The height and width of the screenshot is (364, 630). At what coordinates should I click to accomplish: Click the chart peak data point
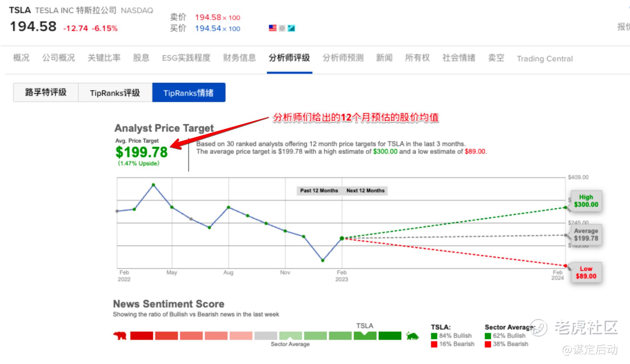(153, 185)
